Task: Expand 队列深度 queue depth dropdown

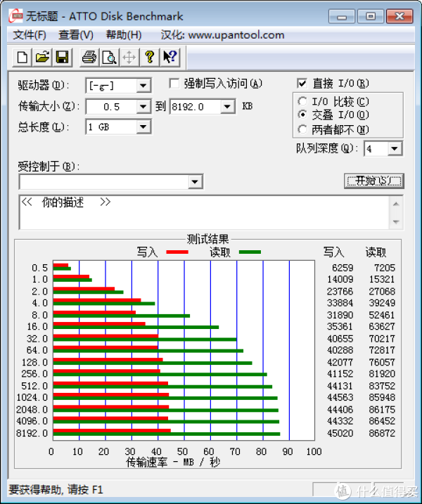Action: coord(395,148)
